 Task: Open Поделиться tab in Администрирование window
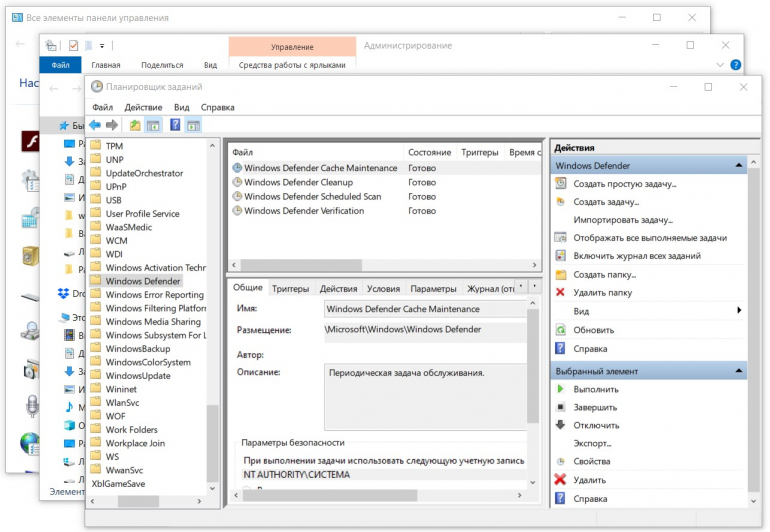162,65
